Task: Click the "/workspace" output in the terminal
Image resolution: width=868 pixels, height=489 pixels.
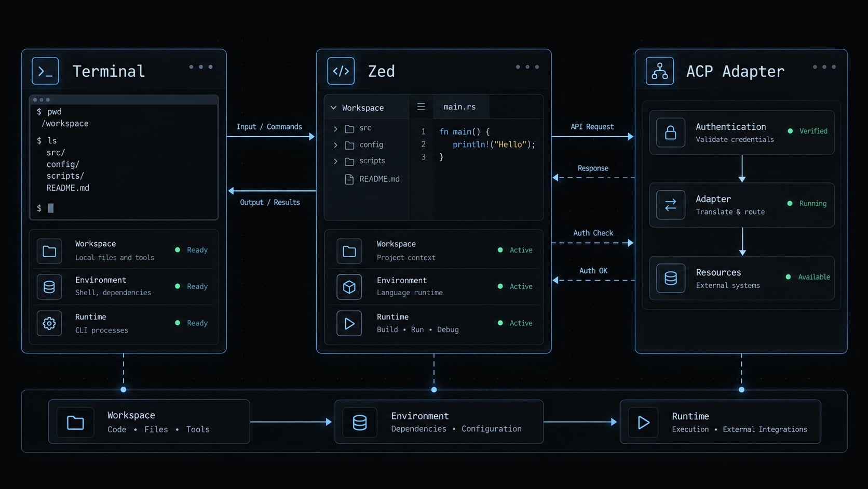Action: [65, 124]
